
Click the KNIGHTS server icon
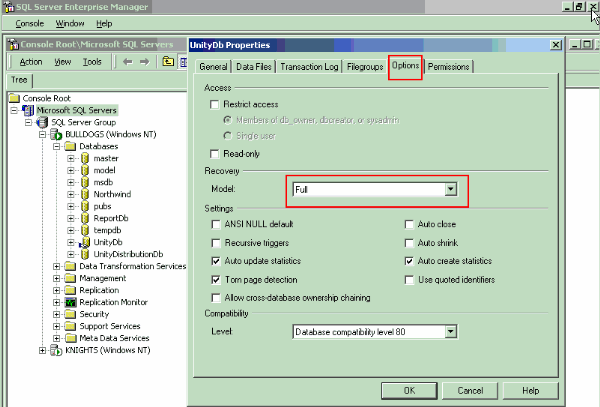click(56, 350)
